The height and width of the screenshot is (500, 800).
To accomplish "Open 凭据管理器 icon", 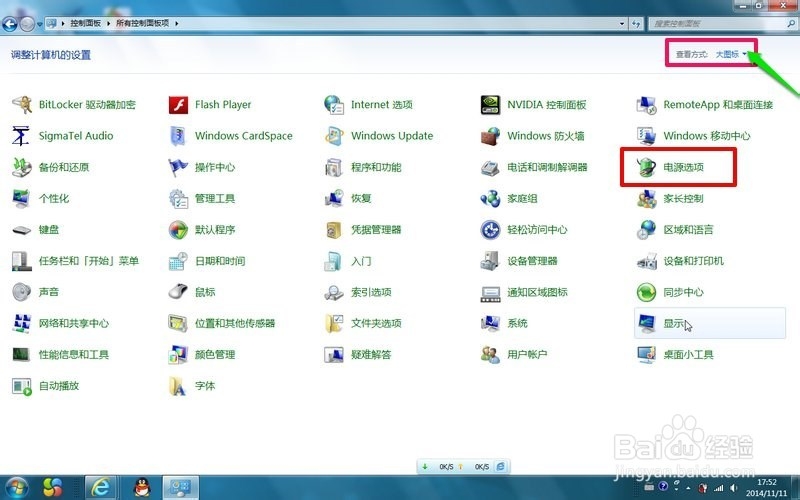I will pyautogui.click(x=334, y=230).
